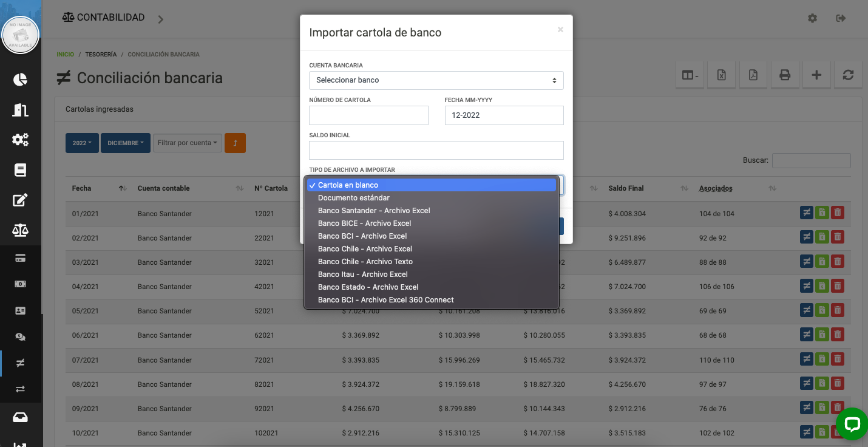
Task: Open settings gear in top bar
Action: [x=812, y=18]
